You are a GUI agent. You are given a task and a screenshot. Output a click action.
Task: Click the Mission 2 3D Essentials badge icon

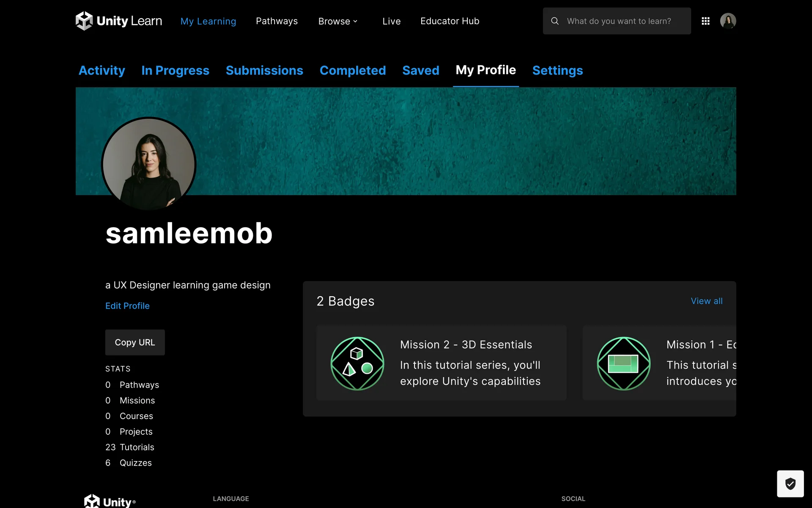tap(357, 363)
